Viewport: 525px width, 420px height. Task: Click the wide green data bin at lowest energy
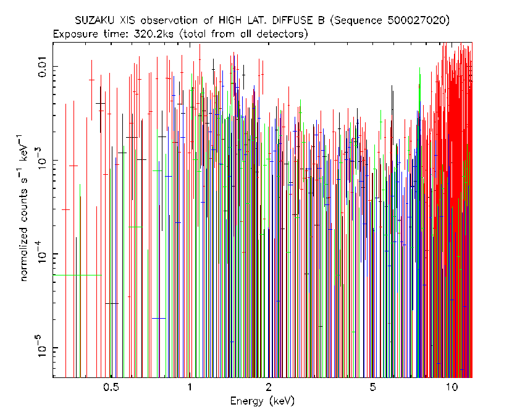tap(77, 275)
